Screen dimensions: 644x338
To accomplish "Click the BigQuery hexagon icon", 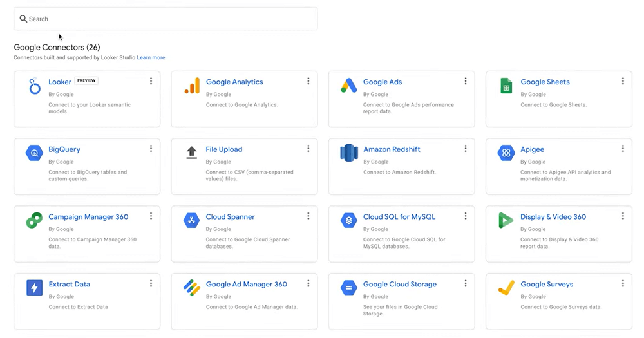I will [x=35, y=153].
